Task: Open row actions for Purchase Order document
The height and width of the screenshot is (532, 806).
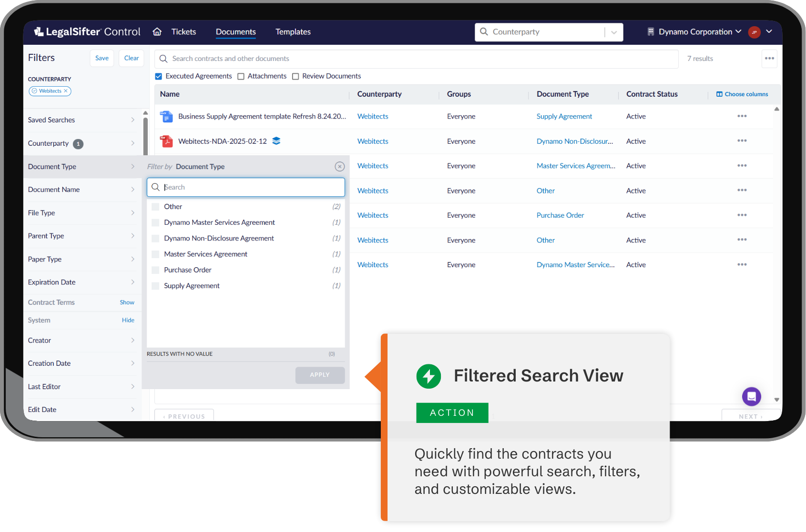Action: [742, 215]
